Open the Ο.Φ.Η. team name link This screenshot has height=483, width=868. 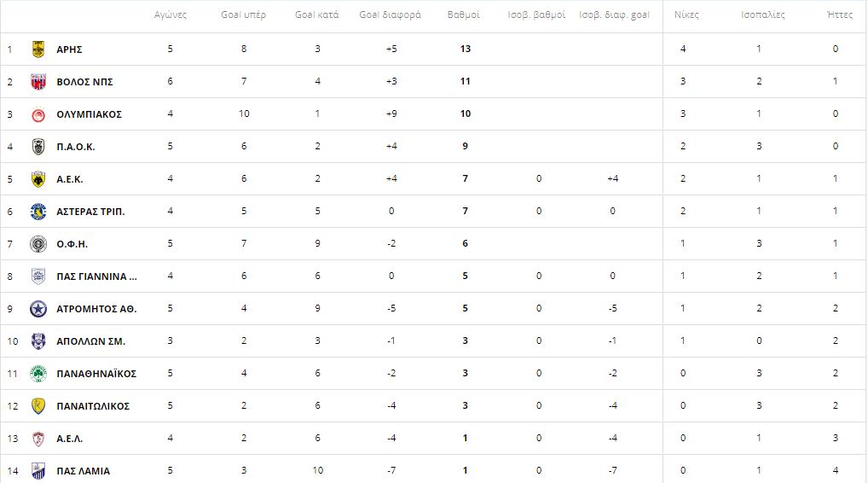point(72,244)
